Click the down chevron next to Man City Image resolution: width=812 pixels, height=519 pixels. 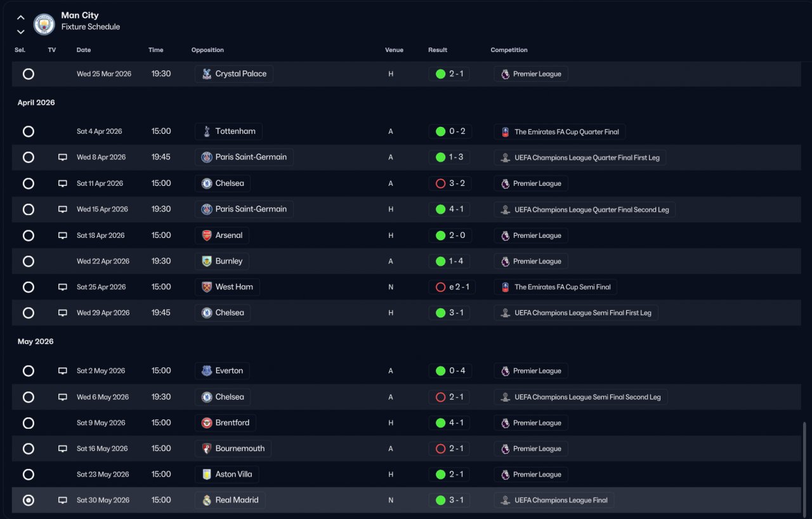[x=21, y=32]
